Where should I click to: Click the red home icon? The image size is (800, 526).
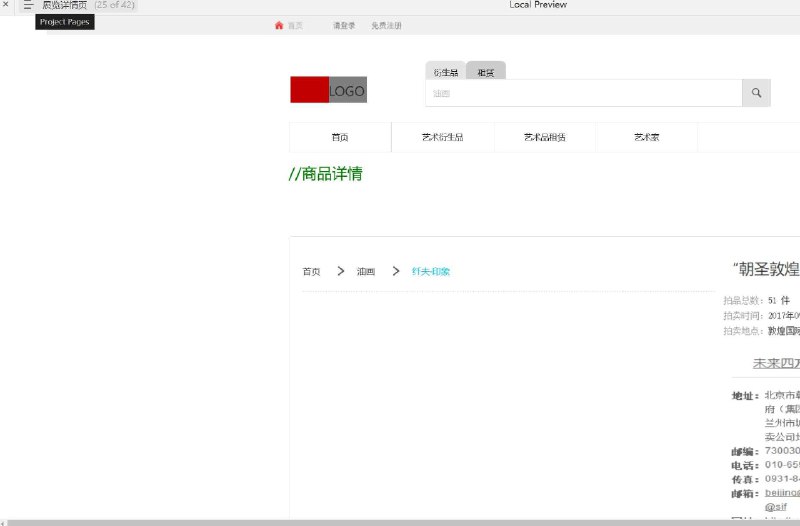click(x=279, y=26)
